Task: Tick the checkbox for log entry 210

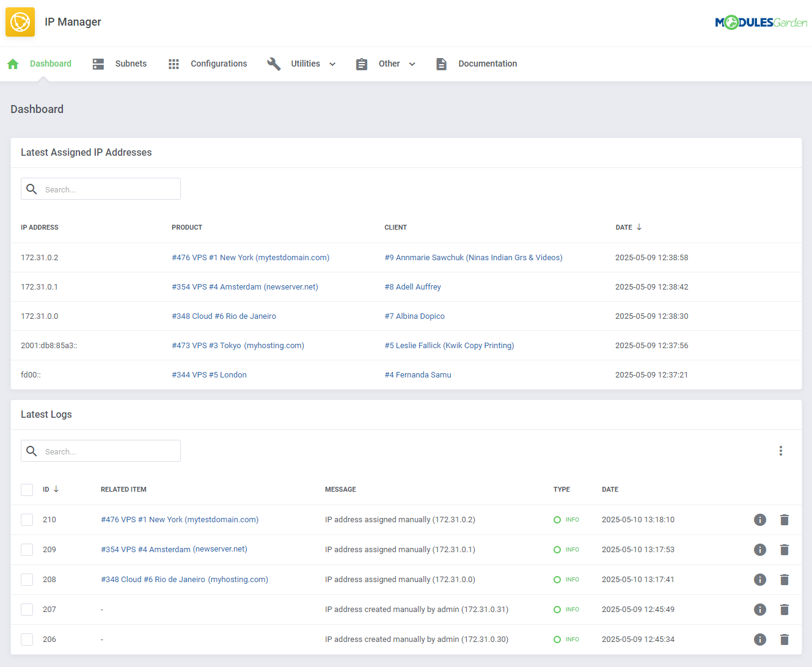Action: 27,520
